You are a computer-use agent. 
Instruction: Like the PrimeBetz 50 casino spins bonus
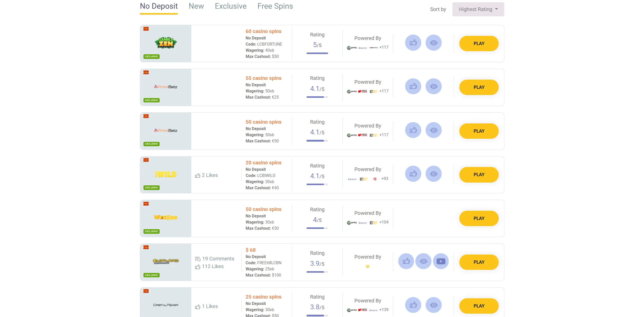pyautogui.click(x=413, y=130)
